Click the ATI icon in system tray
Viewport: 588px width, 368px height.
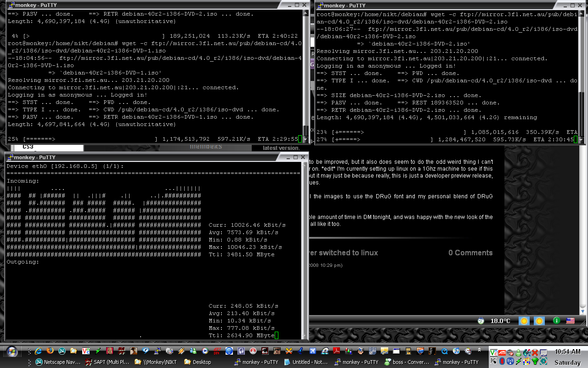tap(502, 352)
